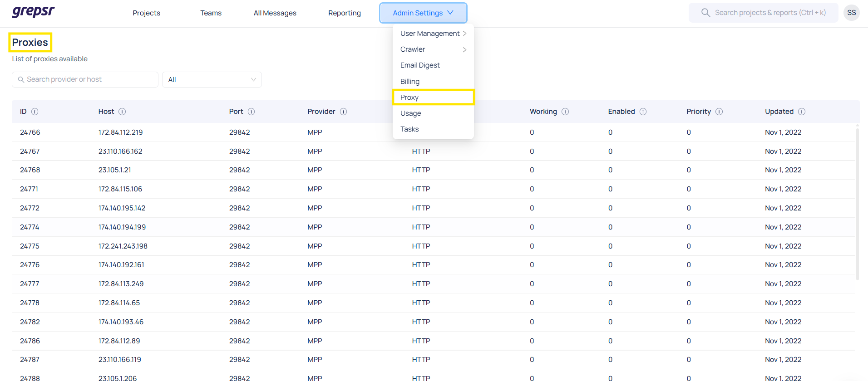Expand the Admin Settings dropdown

(x=423, y=13)
